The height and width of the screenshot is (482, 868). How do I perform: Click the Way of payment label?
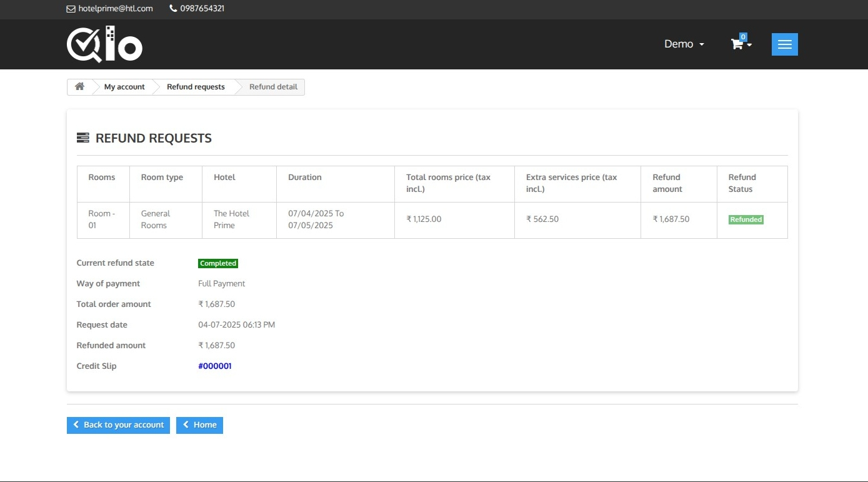pos(108,284)
